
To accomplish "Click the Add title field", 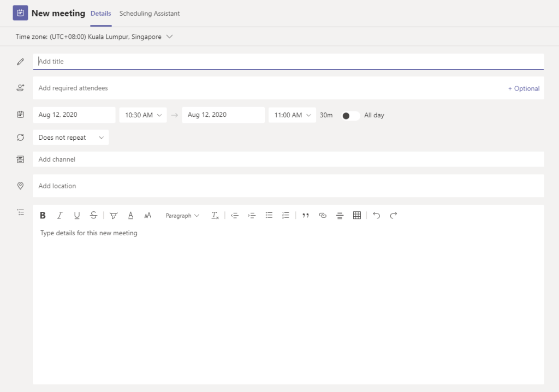I will (x=288, y=62).
